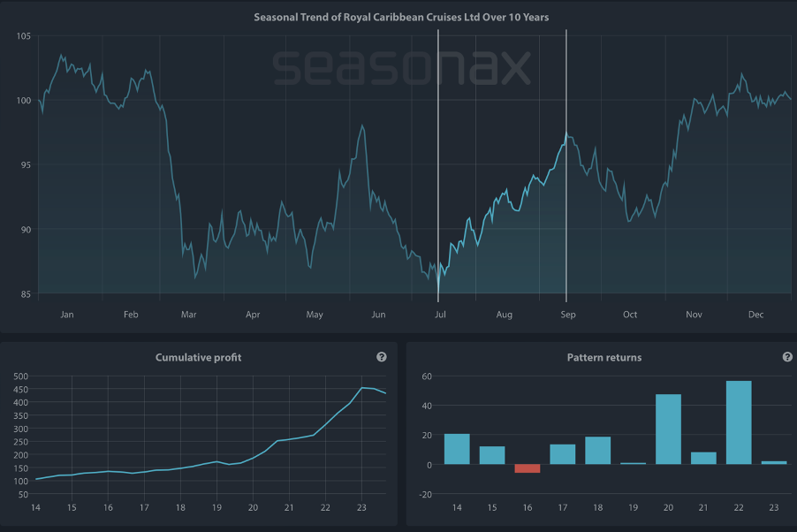This screenshot has width=797, height=532.
Task: Open the Cumulative profit help icon
Action: tap(381, 357)
